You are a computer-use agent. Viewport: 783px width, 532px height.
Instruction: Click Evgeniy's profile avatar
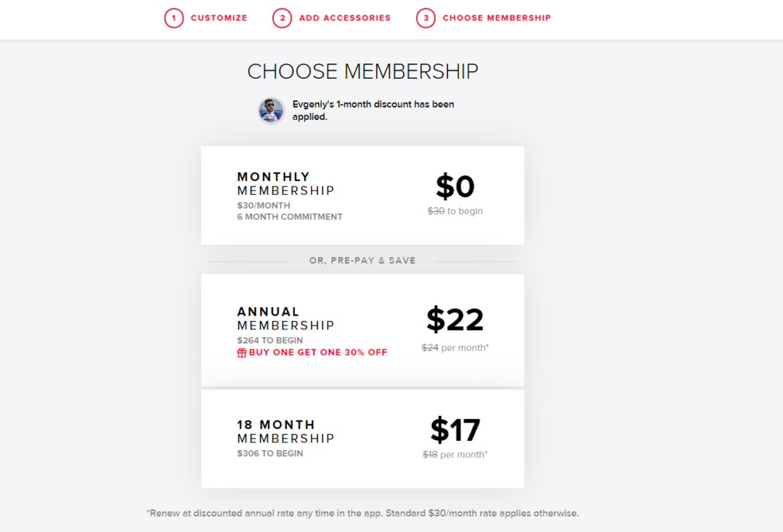pos(271,110)
